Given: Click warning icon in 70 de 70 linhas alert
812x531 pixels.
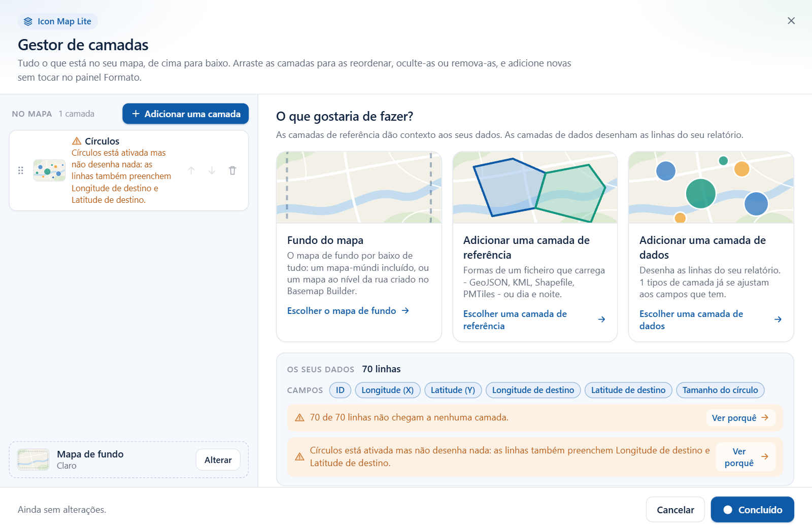Looking at the screenshot, I should pos(300,417).
